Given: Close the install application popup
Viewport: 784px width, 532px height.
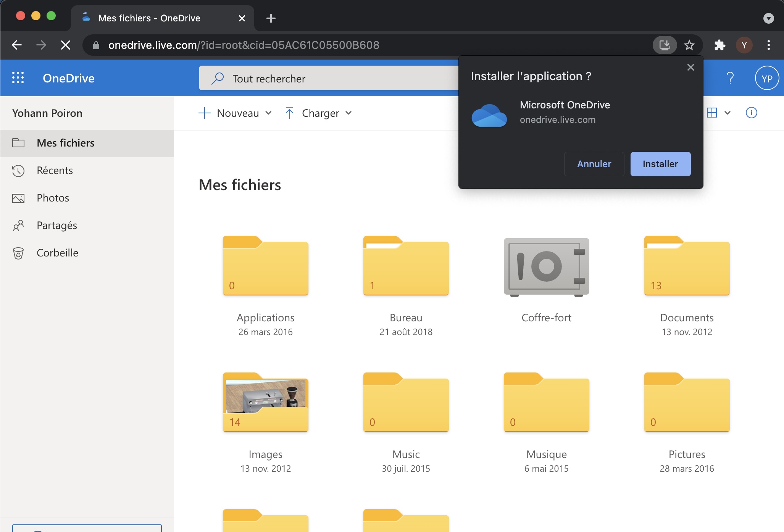Looking at the screenshot, I should 690,67.
